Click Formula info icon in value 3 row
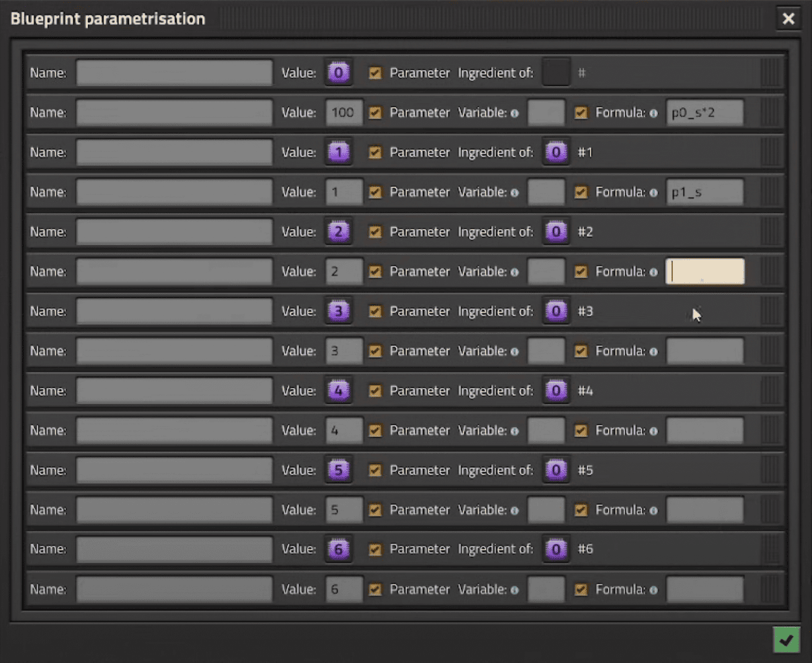812x663 pixels. 653,351
